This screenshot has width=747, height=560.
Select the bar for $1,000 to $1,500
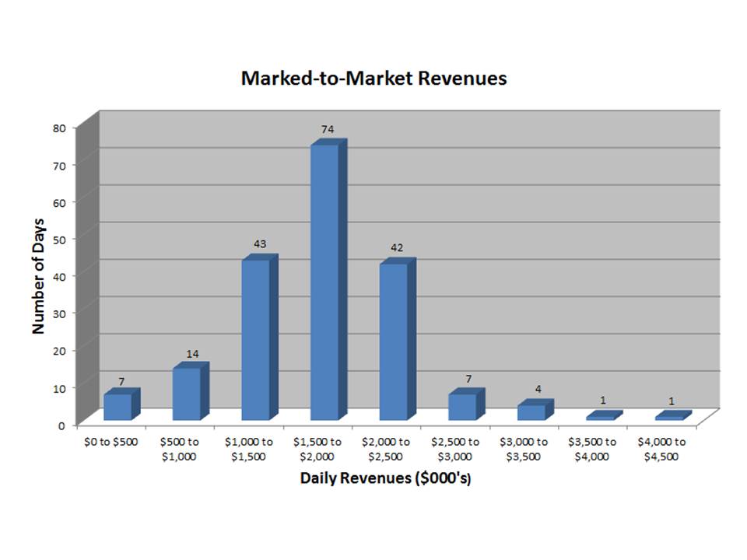coord(256,339)
